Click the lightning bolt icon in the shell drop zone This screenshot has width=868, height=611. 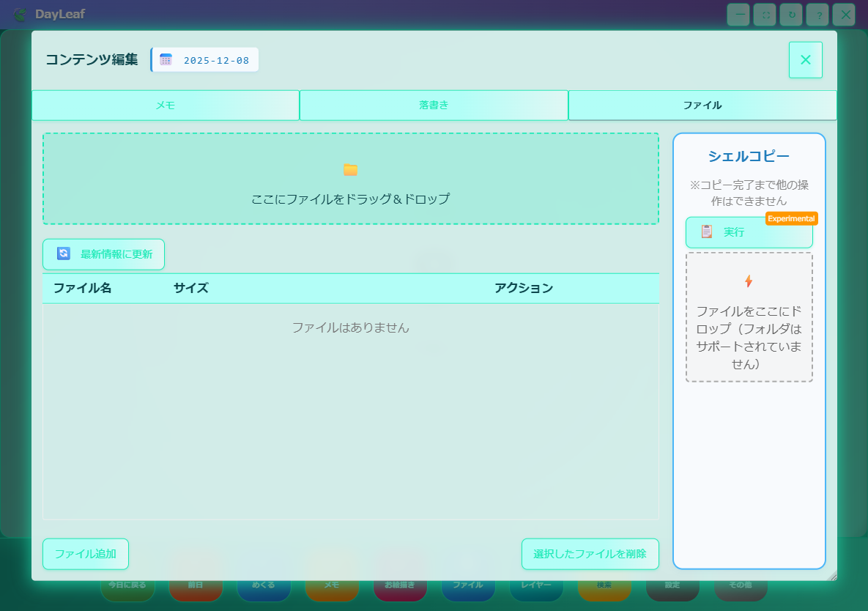[748, 281]
